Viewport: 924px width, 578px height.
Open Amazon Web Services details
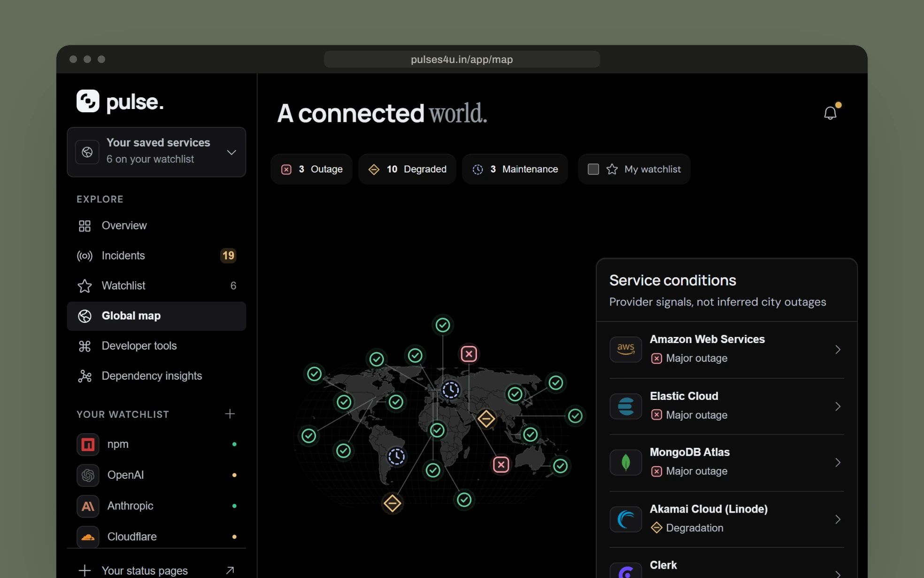(726, 349)
